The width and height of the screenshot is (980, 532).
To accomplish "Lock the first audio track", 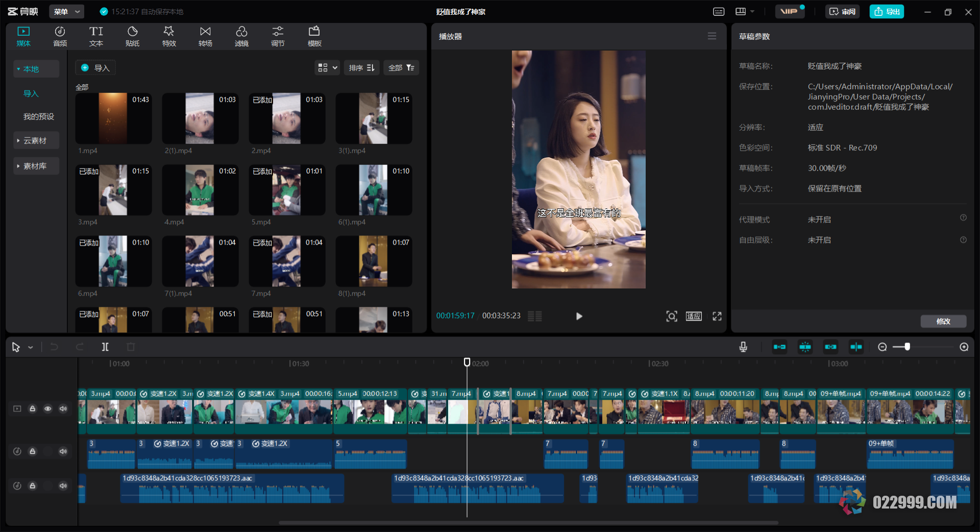I will [x=32, y=451].
